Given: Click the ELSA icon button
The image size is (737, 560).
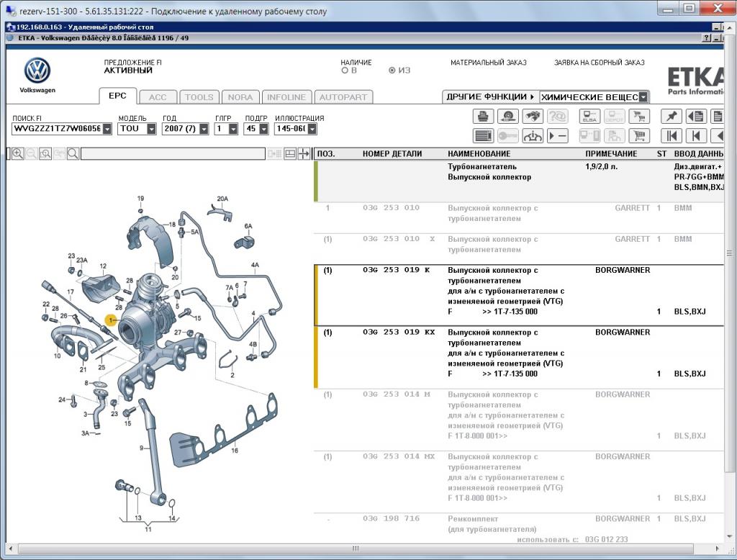Looking at the screenshot, I should [x=590, y=116].
